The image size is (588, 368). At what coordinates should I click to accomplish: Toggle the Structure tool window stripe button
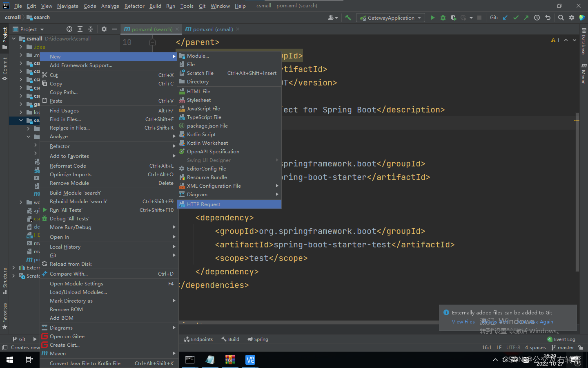tap(5, 281)
